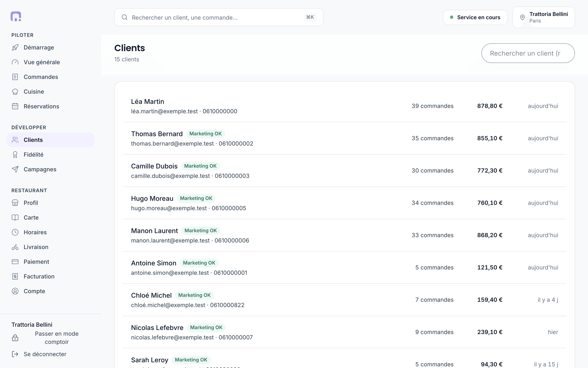588x368 pixels.
Task: Click the chef hat icon beside Cuisine
Action: pyautogui.click(x=15, y=92)
